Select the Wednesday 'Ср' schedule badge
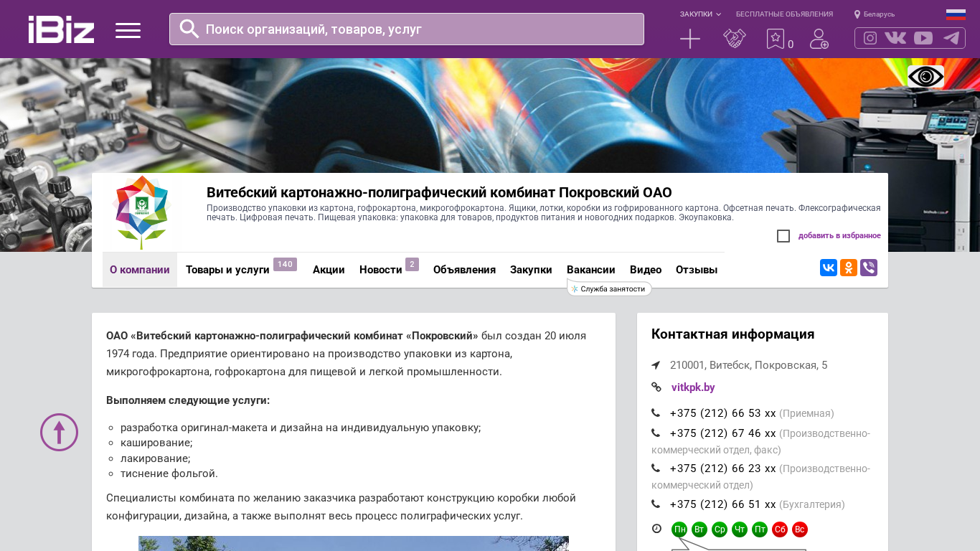The image size is (980, 551). [x=720, y=529]
